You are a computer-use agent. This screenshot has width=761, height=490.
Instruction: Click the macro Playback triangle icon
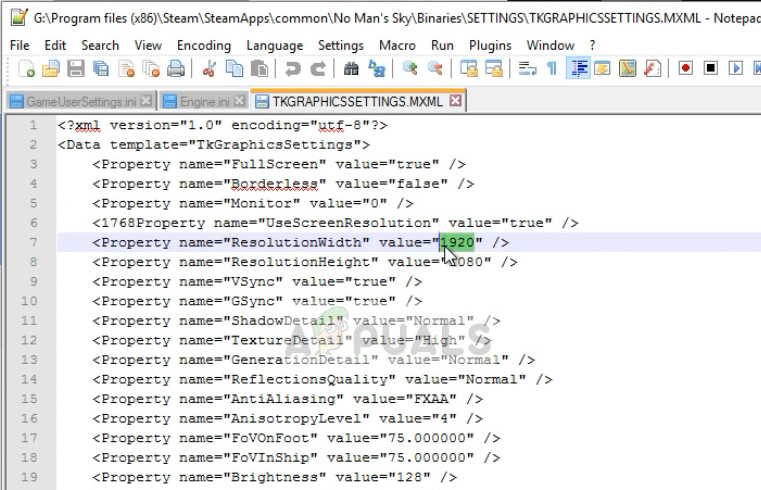[736, 69]
